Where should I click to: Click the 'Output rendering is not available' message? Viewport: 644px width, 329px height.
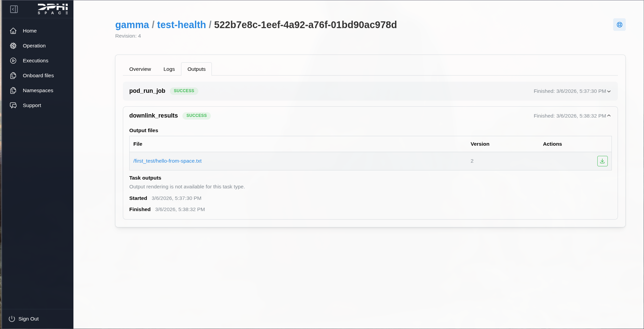coord(187,187)
